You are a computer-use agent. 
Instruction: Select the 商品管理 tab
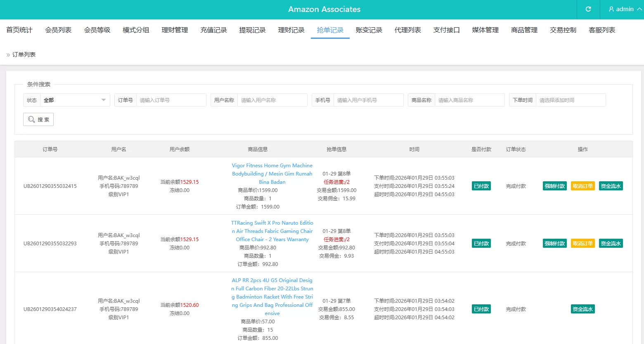tap(524, 30)
